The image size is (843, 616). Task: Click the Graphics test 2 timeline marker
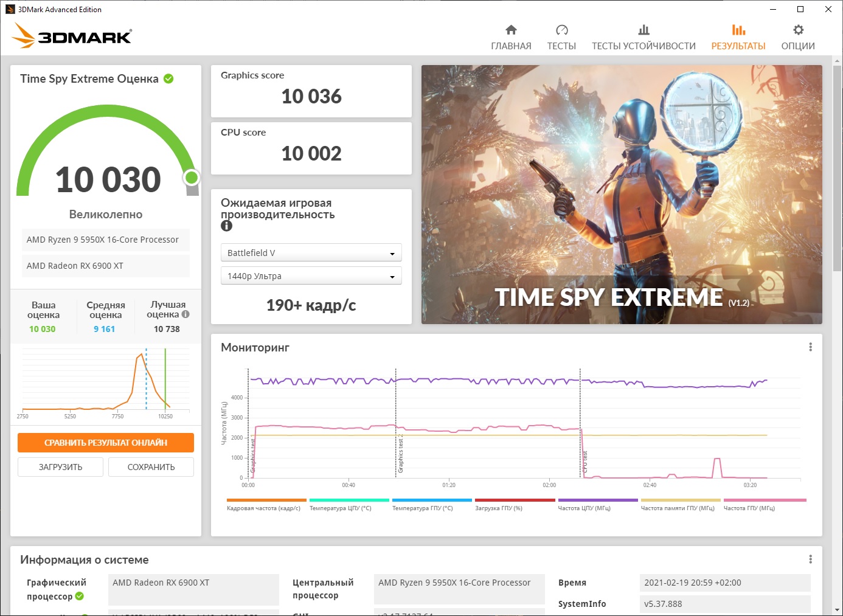[x=400, y=453]
